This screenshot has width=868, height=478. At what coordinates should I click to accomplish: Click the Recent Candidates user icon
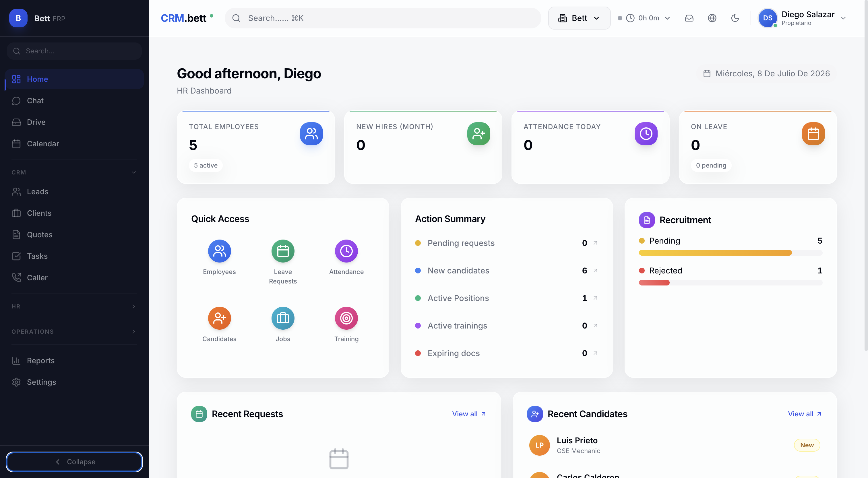click(x=535, y=414)
